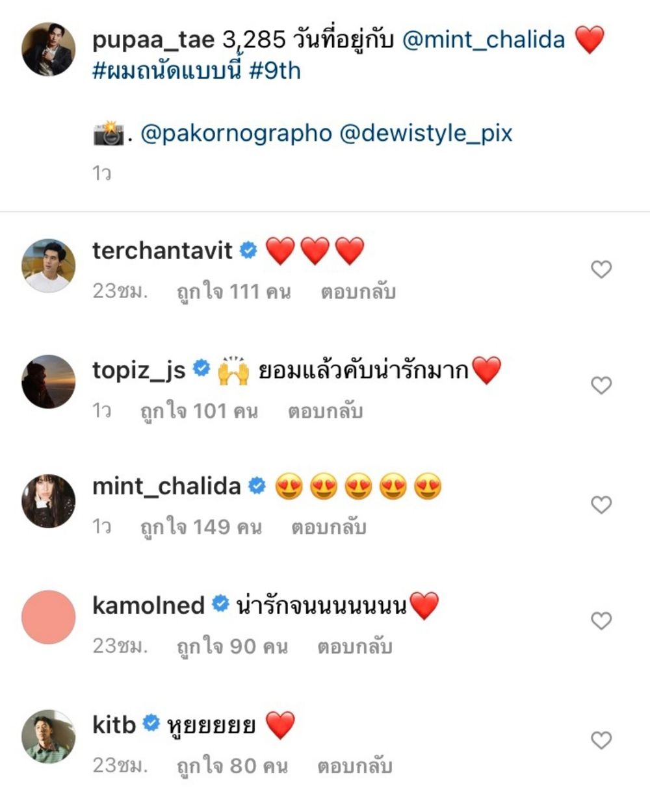Viewport: 650px width, 812px height.
Task: Reply to mint_chalida's comment
Action: coord(329,527)
